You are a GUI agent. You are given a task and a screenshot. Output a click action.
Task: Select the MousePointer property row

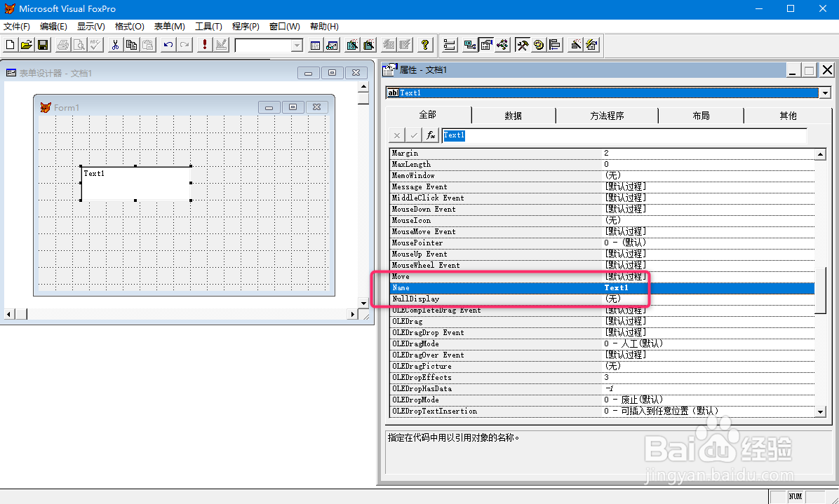pyautogui.click(x=603, y=243)
